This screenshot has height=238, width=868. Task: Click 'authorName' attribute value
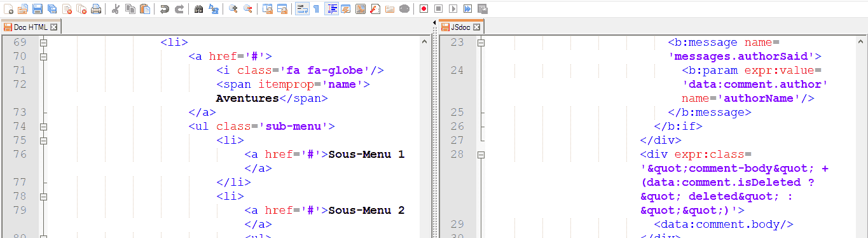[x=758, y=99]
